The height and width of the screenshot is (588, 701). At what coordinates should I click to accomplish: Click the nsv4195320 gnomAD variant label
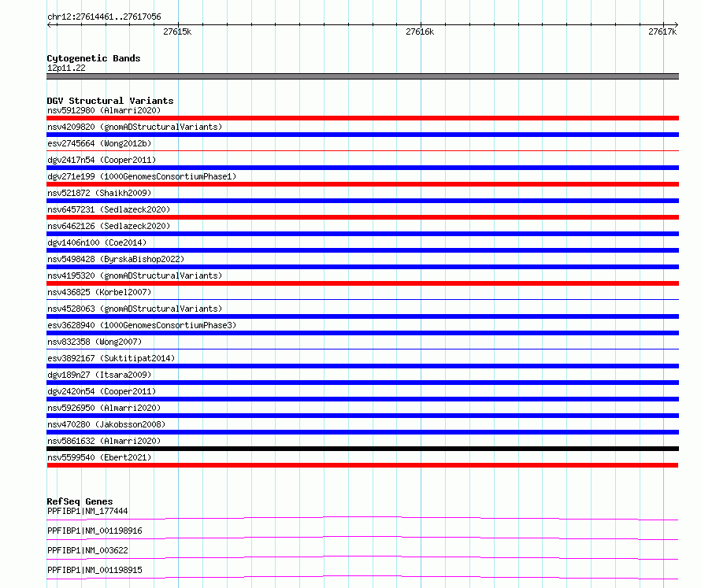[135, 276]
